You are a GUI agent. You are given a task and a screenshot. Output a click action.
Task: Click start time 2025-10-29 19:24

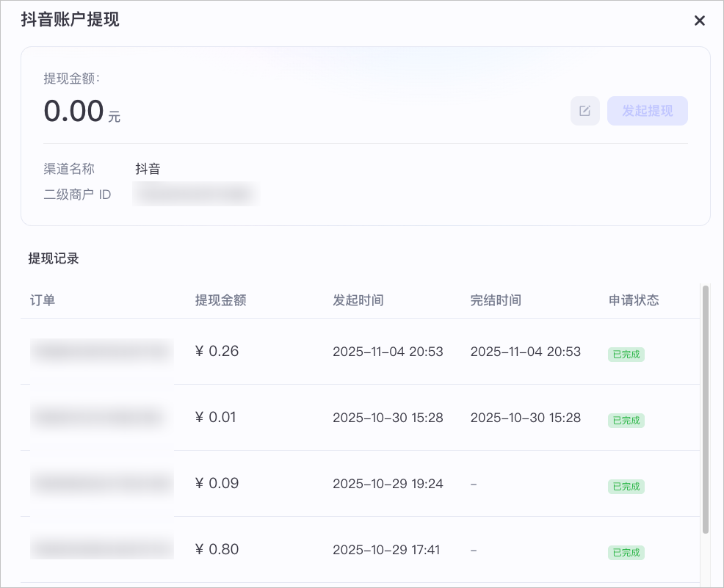point(388,484)
